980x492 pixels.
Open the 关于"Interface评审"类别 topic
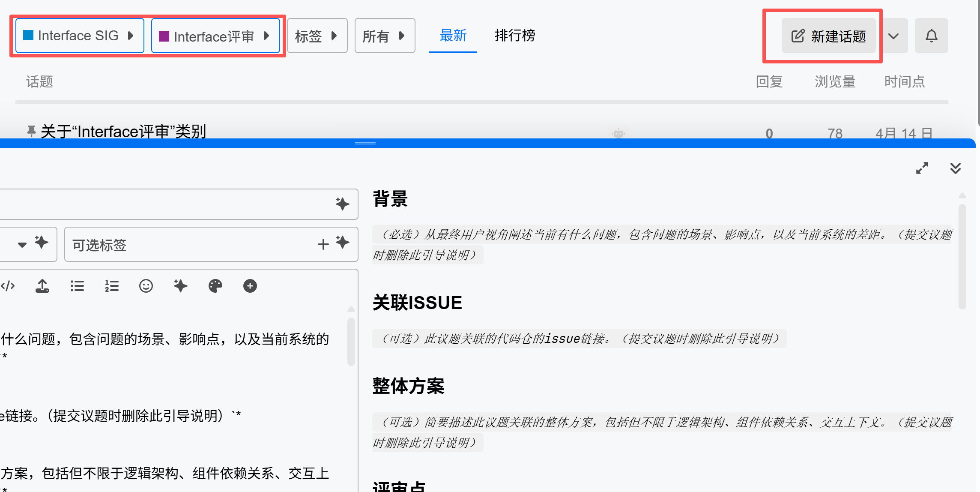(x=123, y=132)
